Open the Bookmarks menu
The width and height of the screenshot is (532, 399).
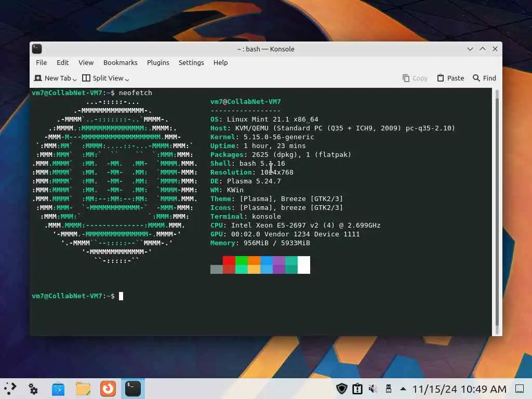[121, 62]
